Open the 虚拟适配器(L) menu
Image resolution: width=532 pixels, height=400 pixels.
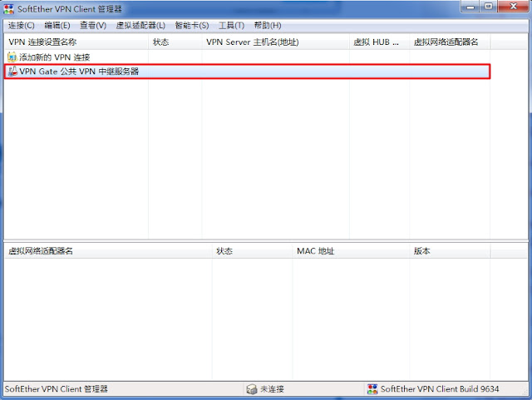coord(140,26)
